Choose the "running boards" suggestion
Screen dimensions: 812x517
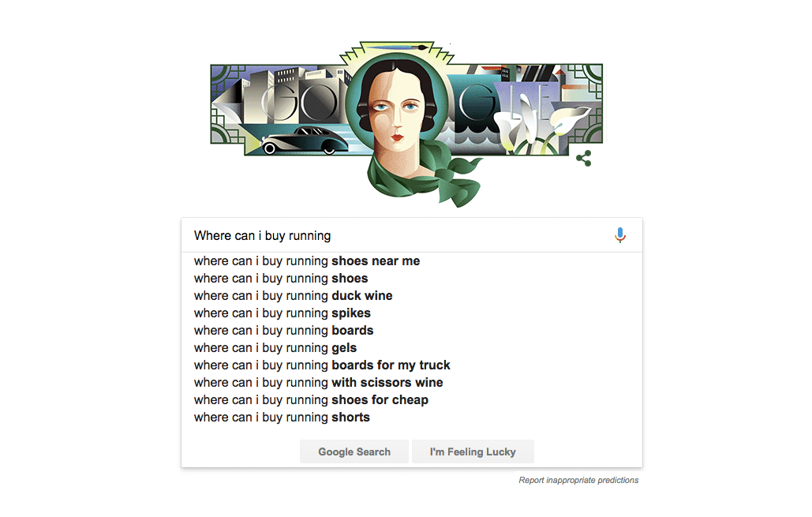283,331
